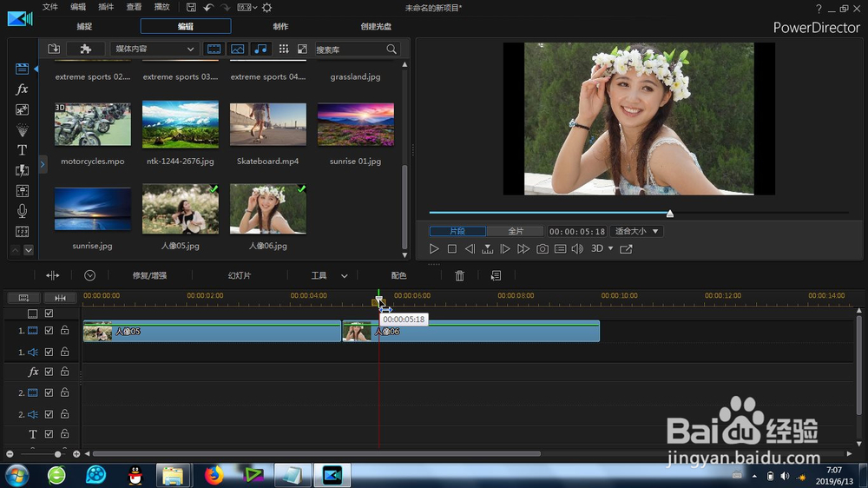Delete selected clip with trash icon
Viewport: 868px width, 488px height.
pyautogui.click(x=460, y=275)
